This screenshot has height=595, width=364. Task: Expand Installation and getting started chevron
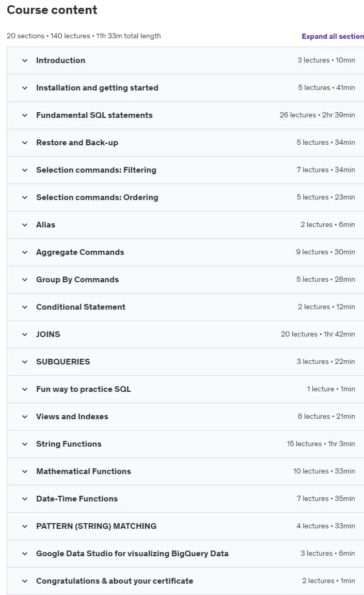tap(25, 88)
